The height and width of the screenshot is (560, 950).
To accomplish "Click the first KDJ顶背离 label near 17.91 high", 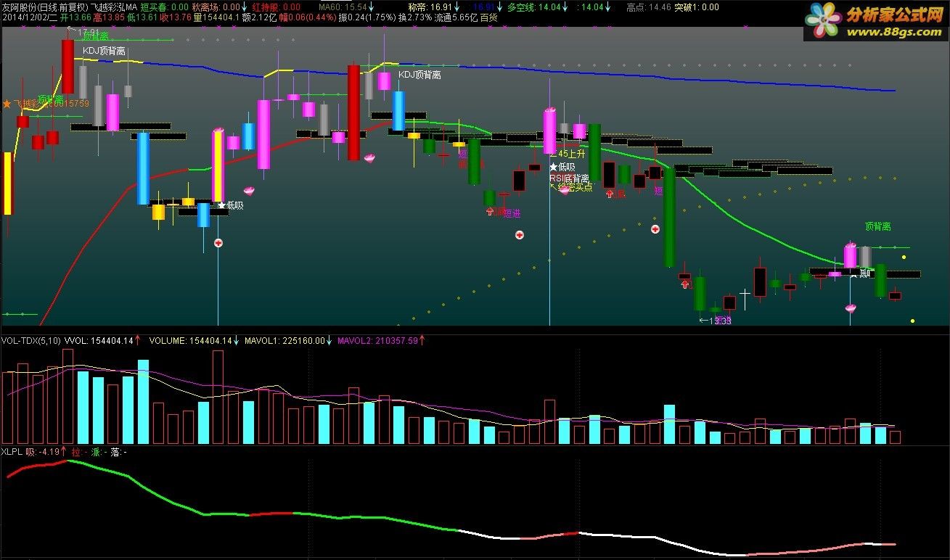I will (x=104, y=51).
